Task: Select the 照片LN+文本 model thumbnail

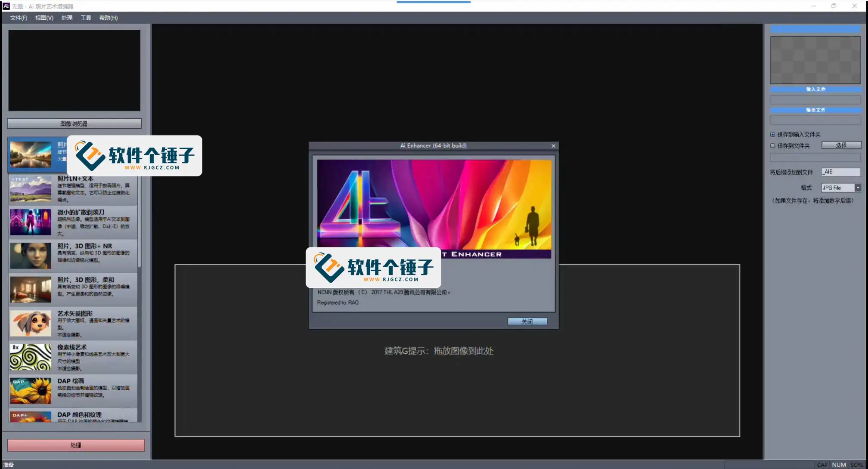Action: click(x=31, y=188)
